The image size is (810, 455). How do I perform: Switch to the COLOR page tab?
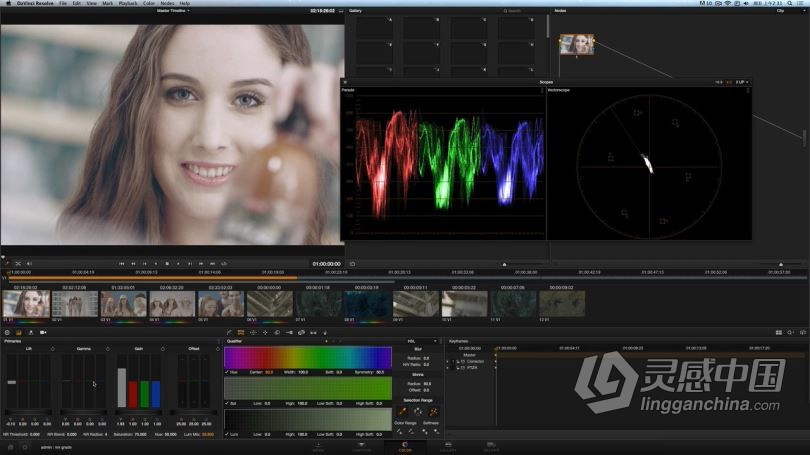405,447
